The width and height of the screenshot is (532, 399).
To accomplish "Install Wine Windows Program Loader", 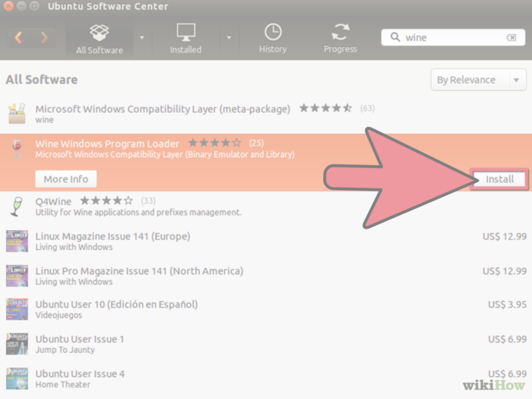I will (x=499, y=179).
